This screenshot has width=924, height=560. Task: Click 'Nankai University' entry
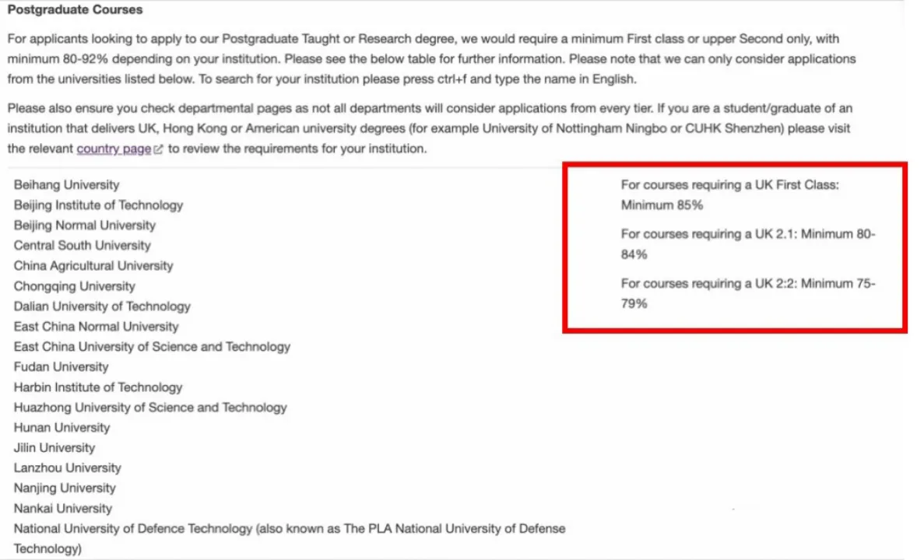(63, 509)
